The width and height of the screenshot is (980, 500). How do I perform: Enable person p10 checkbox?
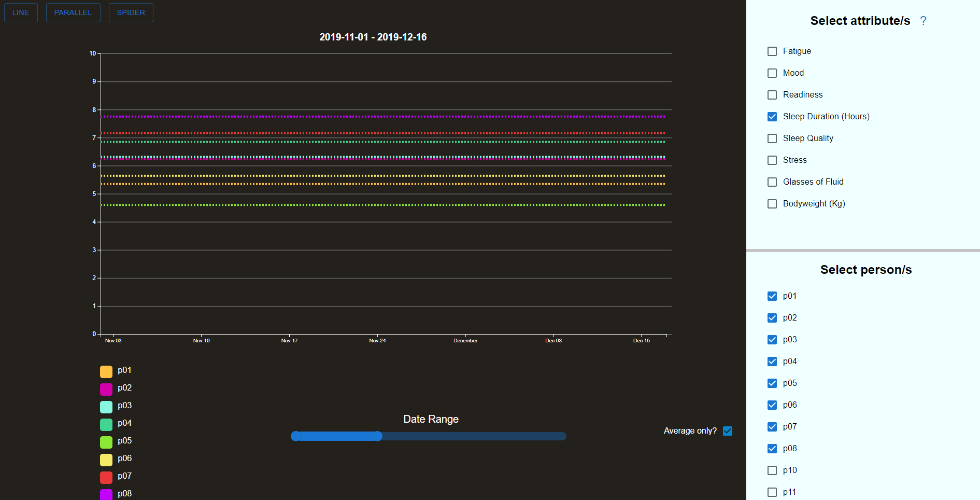click(x=772, y=470)
